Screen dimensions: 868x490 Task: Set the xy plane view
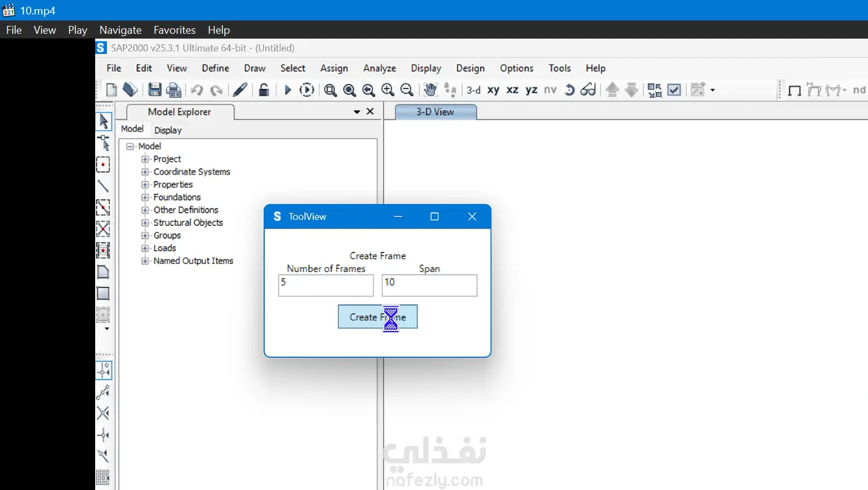coord(493,90)
